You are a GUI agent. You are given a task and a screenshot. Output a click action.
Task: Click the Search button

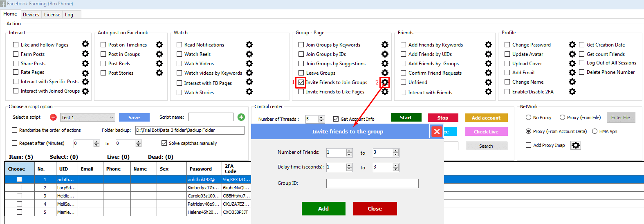click(x=486, y=146)
